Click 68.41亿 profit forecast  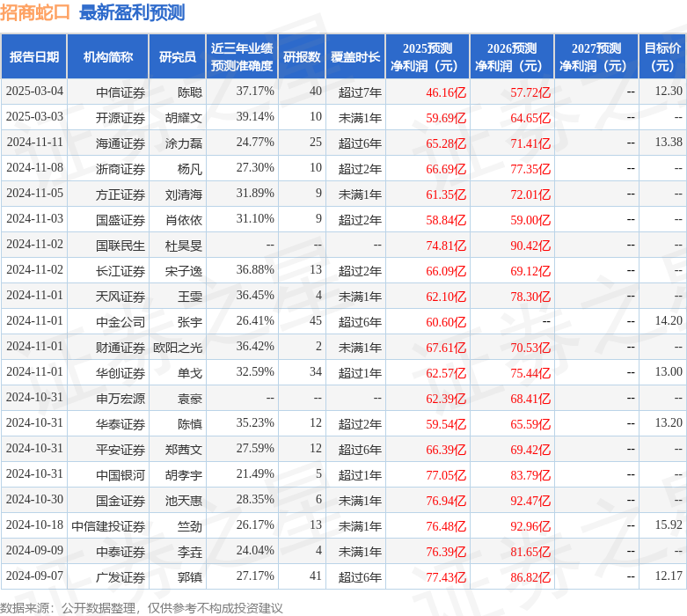pos(530,399)
